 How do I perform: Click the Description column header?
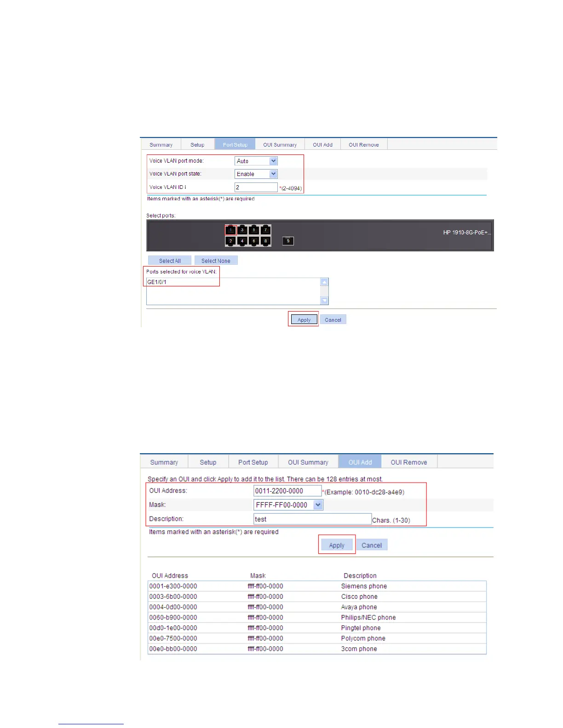coord(360,575)
